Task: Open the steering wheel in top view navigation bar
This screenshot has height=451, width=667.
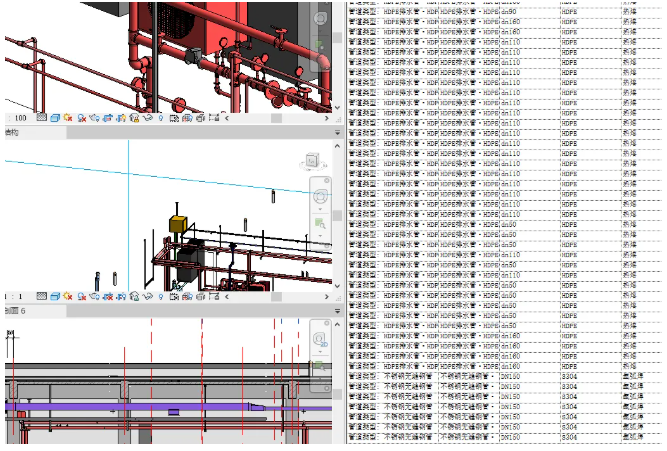Action: [x=320, y=18]
